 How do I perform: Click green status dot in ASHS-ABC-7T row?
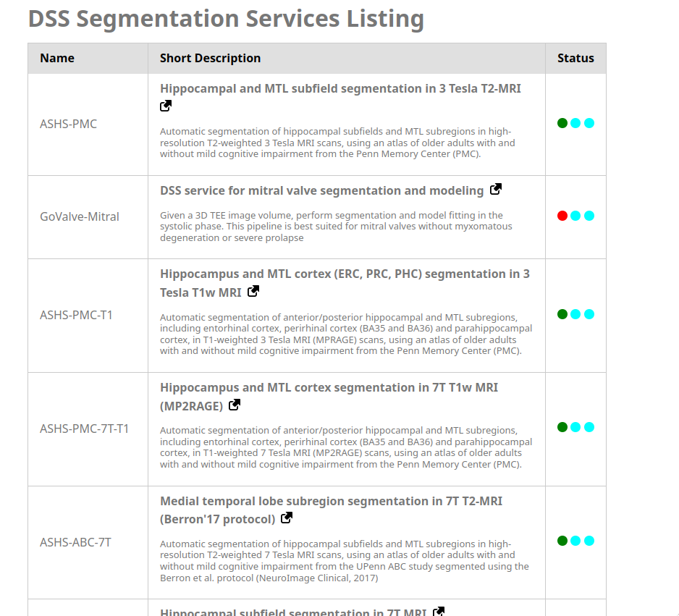click(562, 541)
